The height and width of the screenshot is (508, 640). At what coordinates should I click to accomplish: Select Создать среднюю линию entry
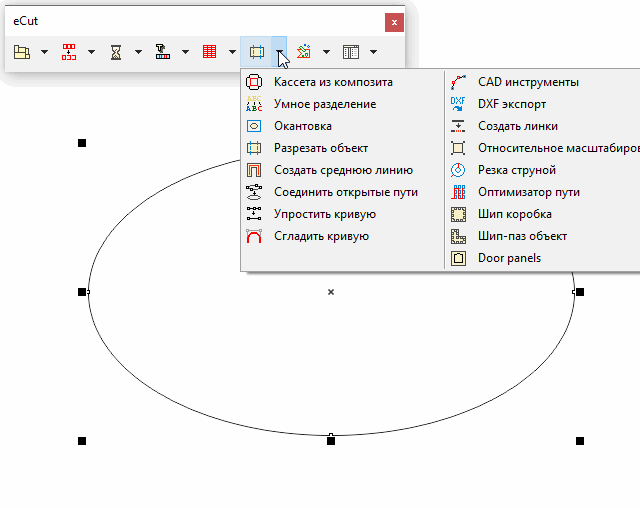342,170
